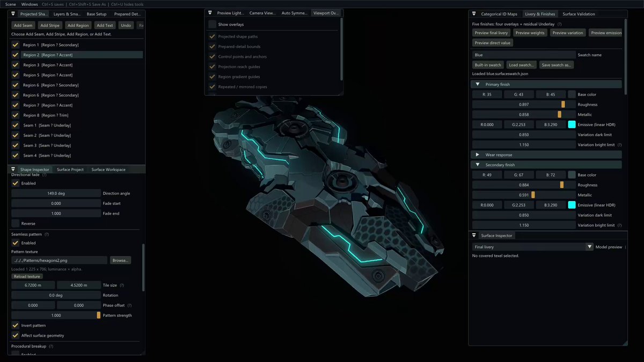Open the Secondary finish Base color swatch
This screenshot has width=644, height=362.
click(x=572, y=175)
